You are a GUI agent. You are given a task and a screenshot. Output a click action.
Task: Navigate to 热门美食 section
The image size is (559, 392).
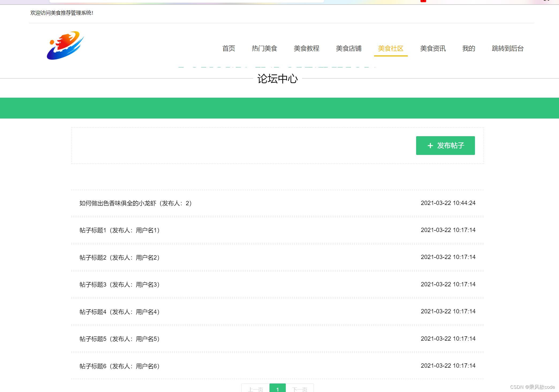click(x=264, y=48)
